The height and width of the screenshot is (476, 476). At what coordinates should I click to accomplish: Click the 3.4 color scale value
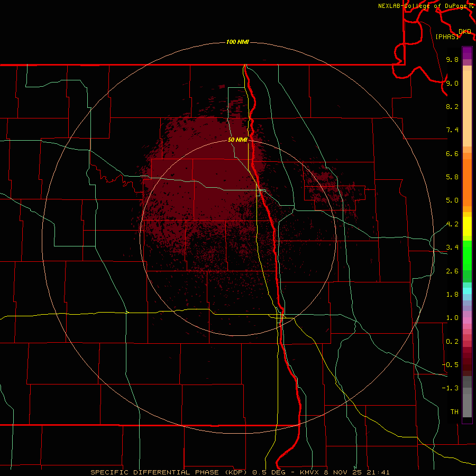[452, 248]
